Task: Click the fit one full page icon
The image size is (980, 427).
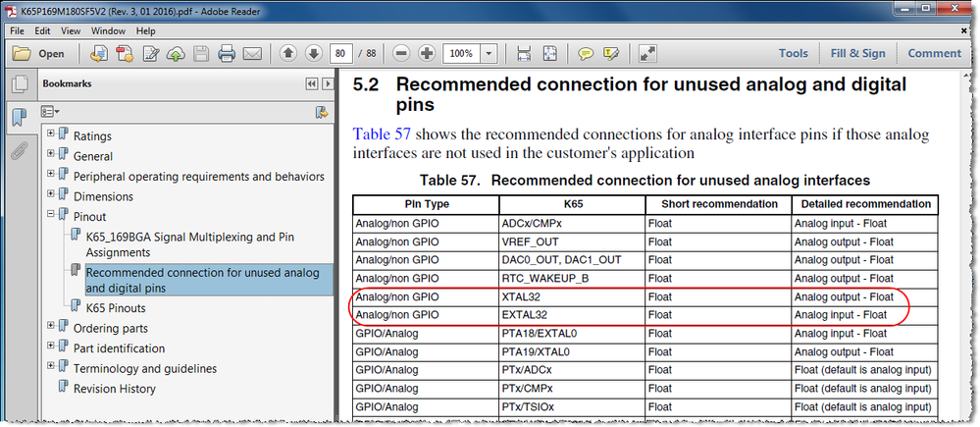Action: [x=549, y=54]
